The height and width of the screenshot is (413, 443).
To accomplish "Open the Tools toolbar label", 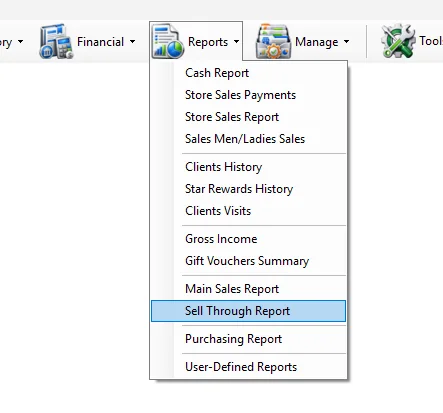I will coord(431,41).
